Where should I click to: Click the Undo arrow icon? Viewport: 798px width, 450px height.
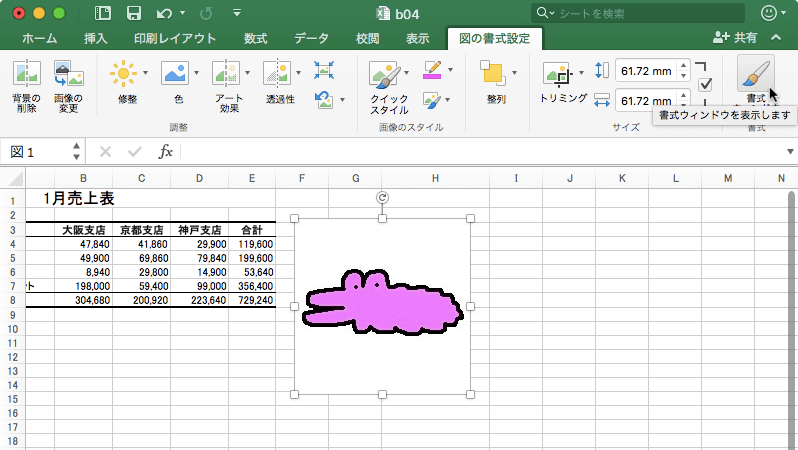164,13
